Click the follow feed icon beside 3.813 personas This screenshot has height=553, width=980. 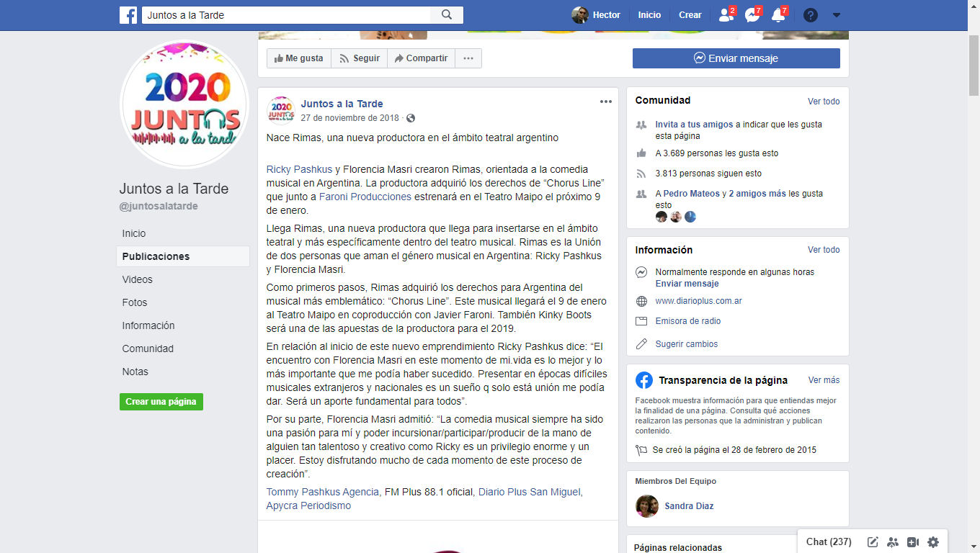641,174
